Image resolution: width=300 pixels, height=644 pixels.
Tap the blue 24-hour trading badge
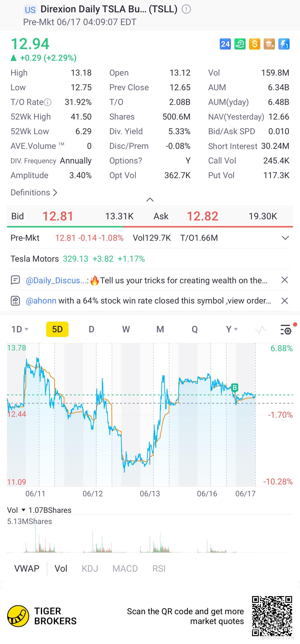tap(225, 44)
